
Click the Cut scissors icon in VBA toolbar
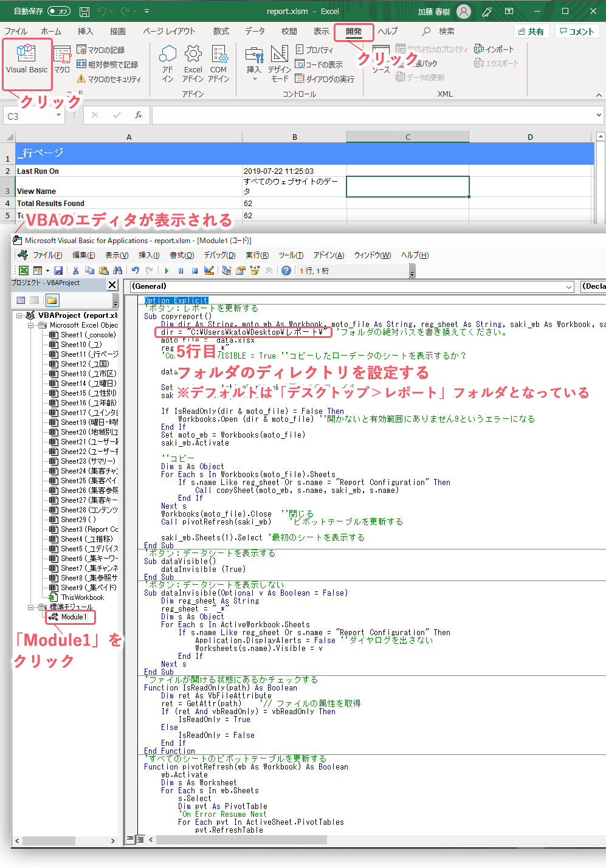click(x=75, y=270)
